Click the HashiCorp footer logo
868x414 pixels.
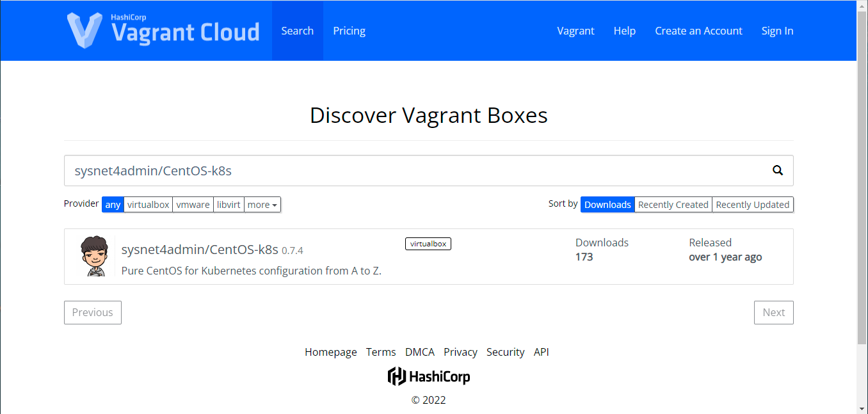429,376
